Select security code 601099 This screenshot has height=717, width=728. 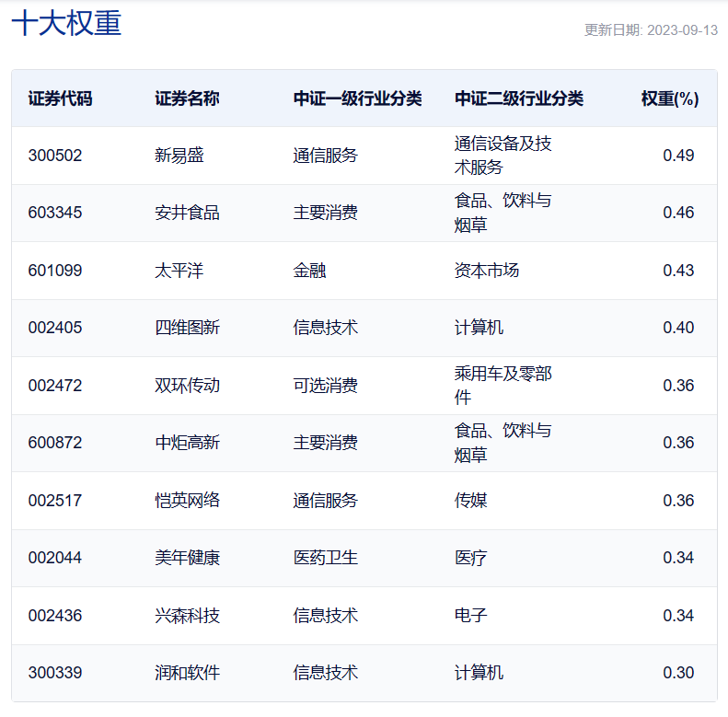pyautogui.click(x=55, y=271)
